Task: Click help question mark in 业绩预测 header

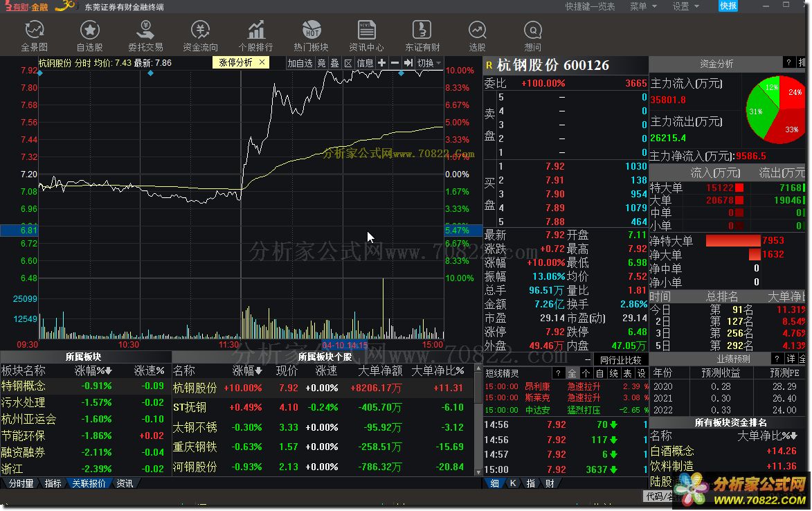Action: click(x=776, y=359)
